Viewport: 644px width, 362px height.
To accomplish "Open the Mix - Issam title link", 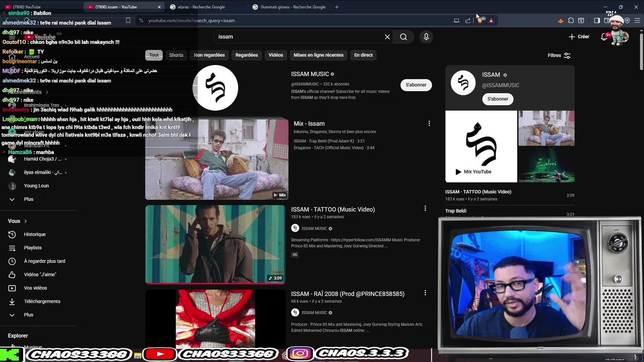I will coord(309,124).
